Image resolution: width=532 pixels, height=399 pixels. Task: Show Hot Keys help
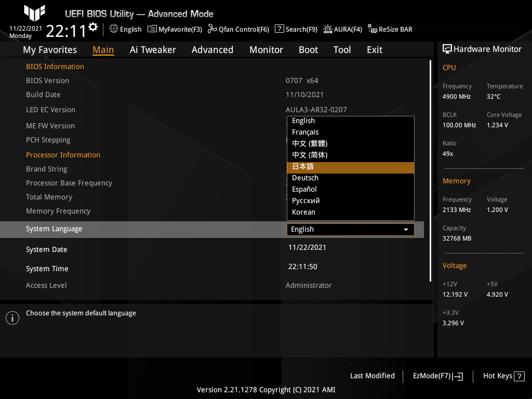[503, 376]
